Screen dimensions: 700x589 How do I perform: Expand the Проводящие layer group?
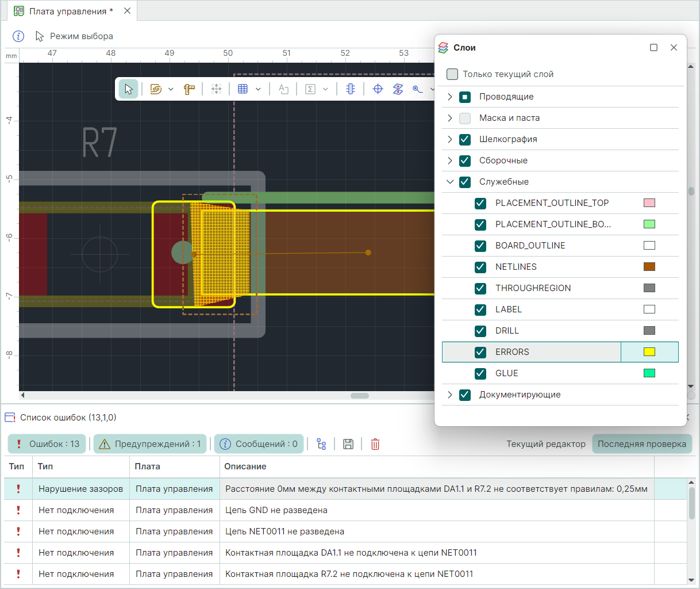click(450, 97)
